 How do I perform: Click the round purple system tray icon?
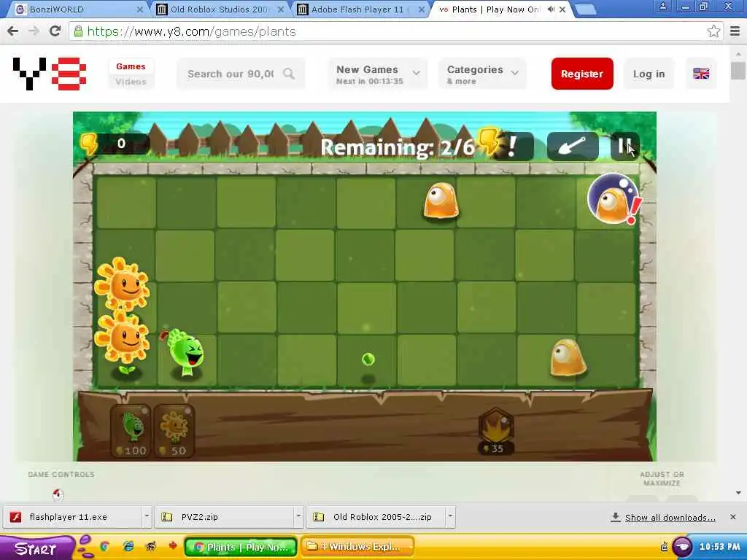(682, 547)
